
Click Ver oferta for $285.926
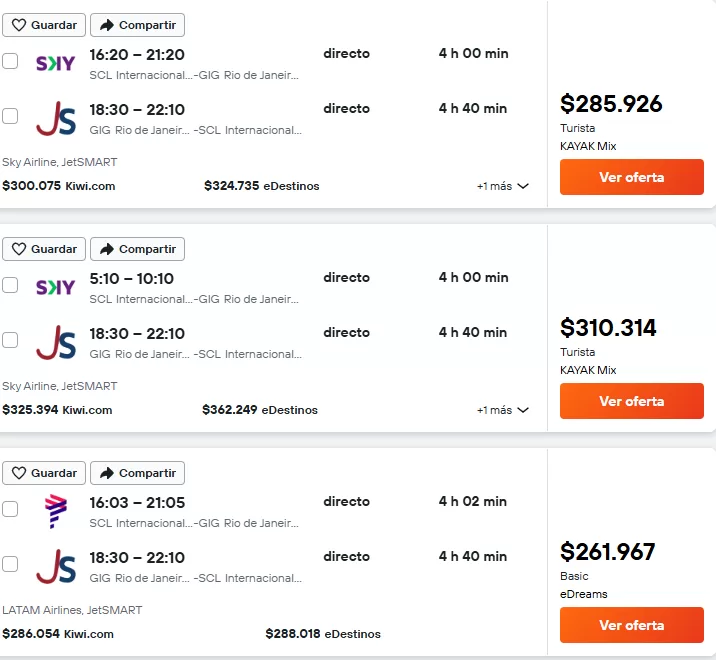[631, 177]
